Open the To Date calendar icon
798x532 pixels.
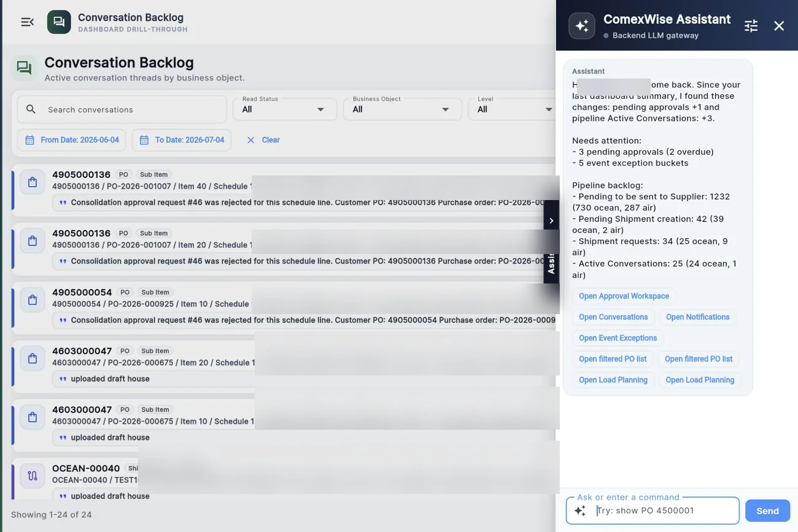point(144,140)
